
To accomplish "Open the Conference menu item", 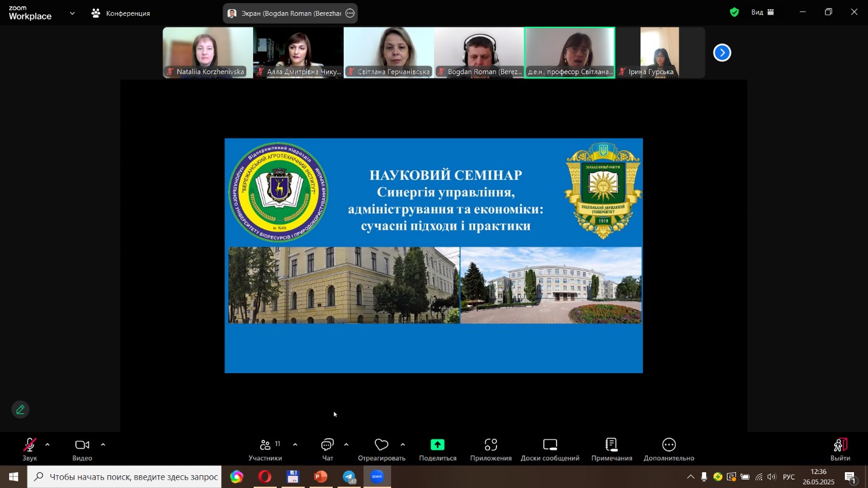I will (120, 13).
